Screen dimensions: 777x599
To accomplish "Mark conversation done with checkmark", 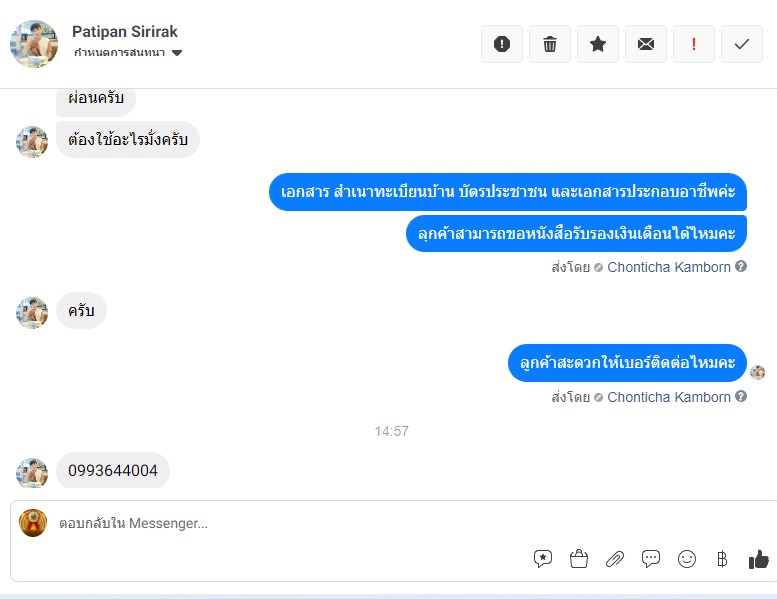I will 742,44.
